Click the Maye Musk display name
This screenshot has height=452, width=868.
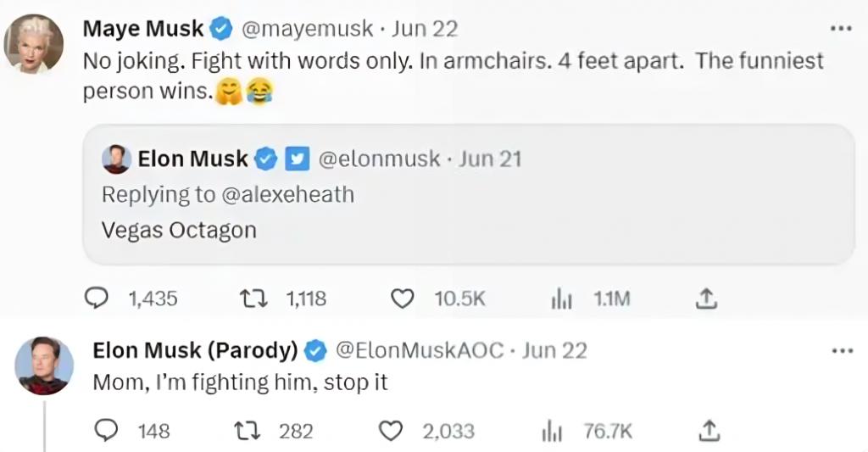pos(143,28)
